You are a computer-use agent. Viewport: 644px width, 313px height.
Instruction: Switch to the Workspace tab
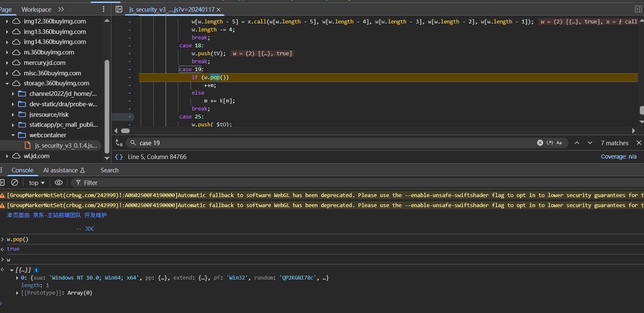[36, 9]
